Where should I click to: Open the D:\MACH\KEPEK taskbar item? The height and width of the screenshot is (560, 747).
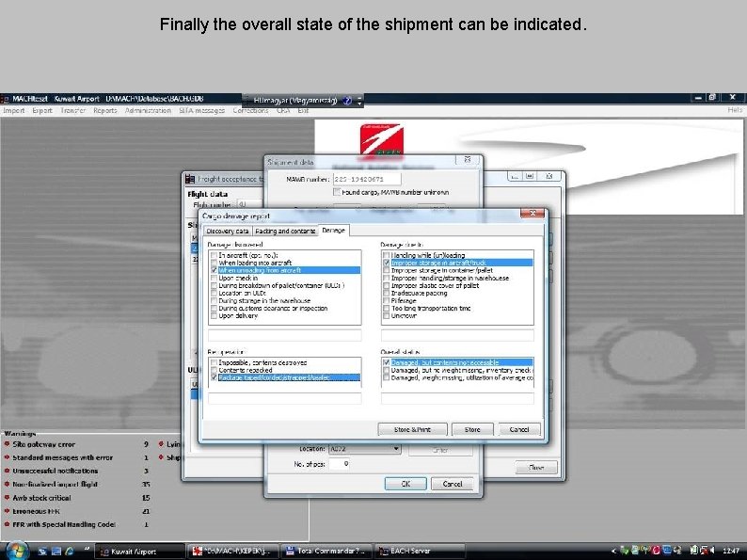pyautogui.click(x=233, y=552)
